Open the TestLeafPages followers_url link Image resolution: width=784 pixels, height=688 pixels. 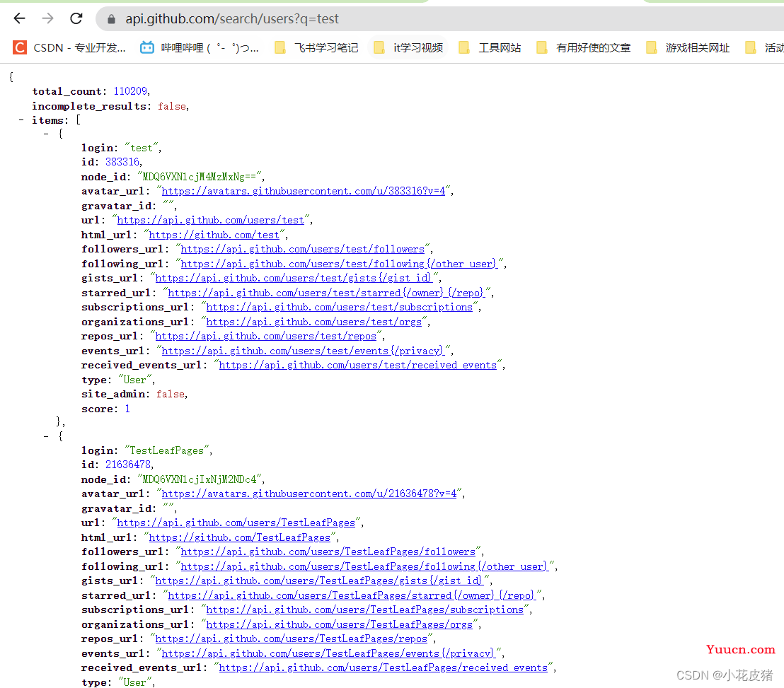point(328,552)
